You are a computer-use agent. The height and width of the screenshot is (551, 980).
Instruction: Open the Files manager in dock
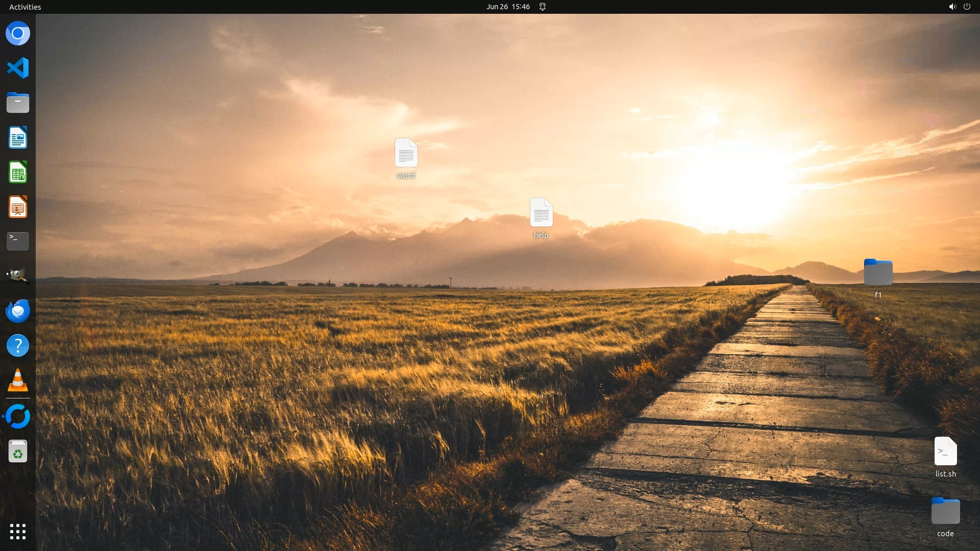(x=18, y=103)
